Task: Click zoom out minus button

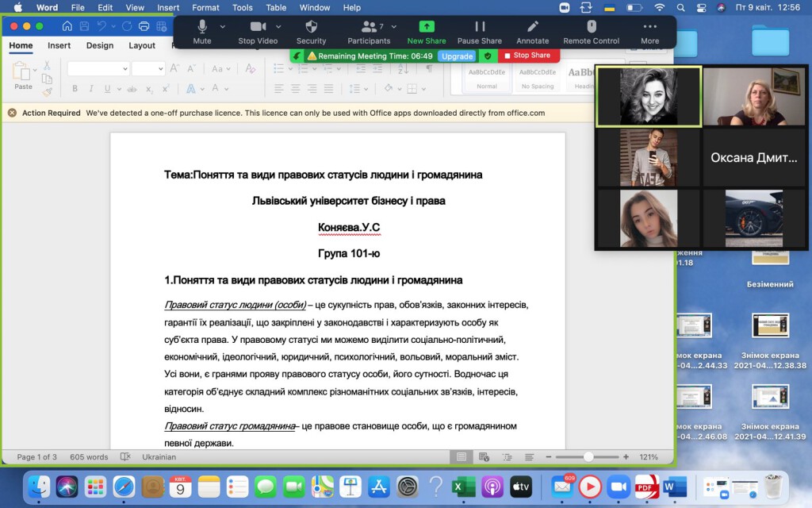Action: pyautogui.click(x=549, y=456)
